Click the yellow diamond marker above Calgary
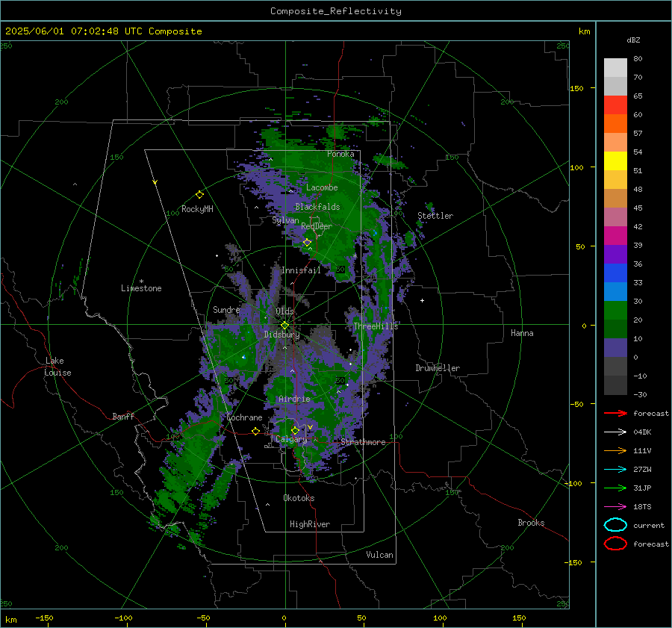The image size is (672, 628). point(295,430)
